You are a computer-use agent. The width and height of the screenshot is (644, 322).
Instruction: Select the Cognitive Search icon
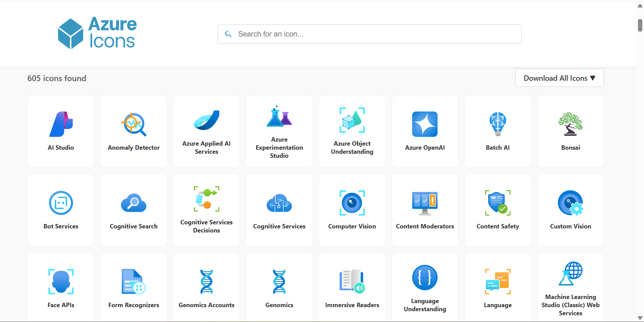point(133,210)
